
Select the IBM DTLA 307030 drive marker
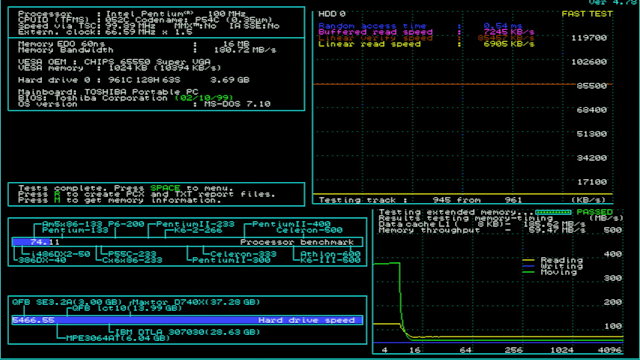coord(188,332)
